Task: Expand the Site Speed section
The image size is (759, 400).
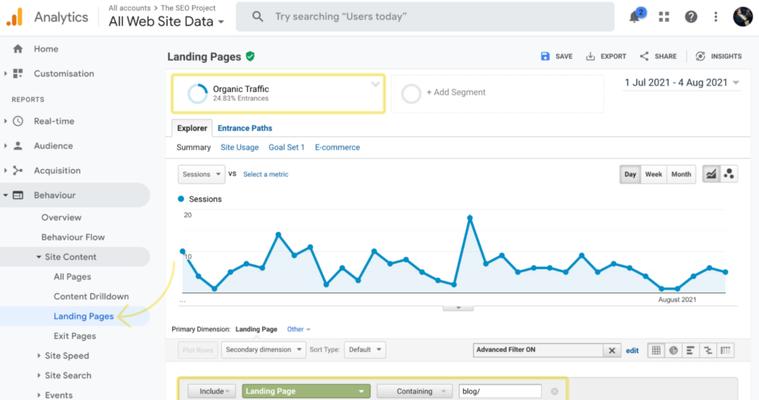Action: point(39,356)
